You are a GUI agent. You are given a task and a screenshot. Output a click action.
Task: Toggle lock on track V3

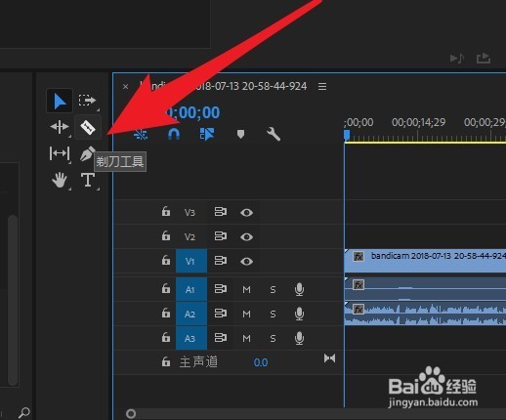[166, 212]
